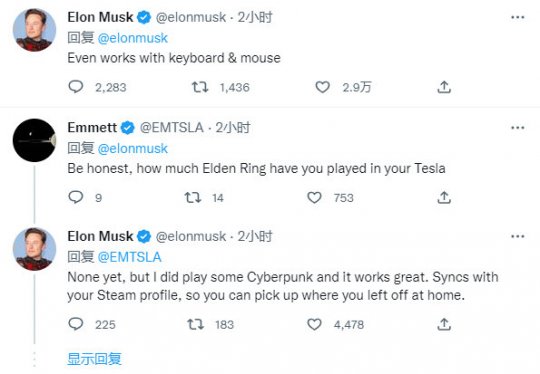
Task: Open more options menu on Emmett's tweet
Action: (x=518, y=128)
